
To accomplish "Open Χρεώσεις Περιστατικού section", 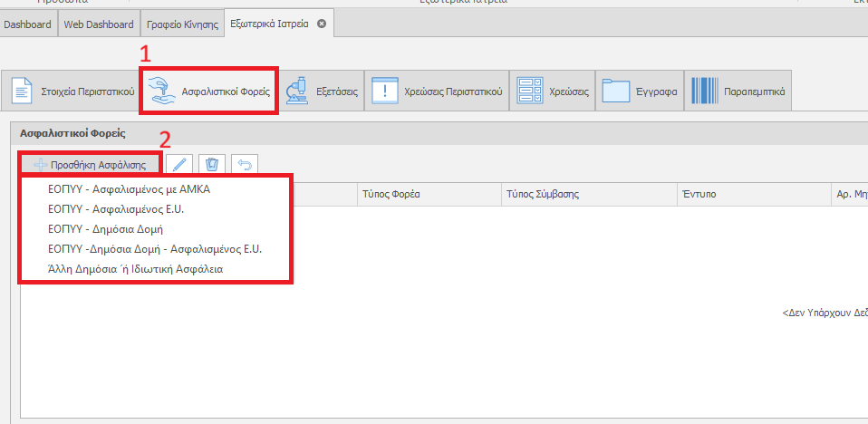I will 437,92.
